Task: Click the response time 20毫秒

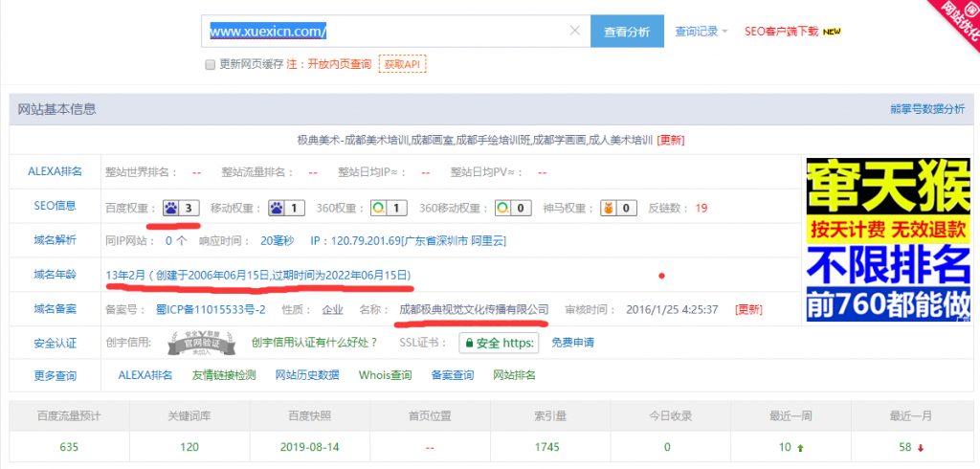Action: coord(276,241)
